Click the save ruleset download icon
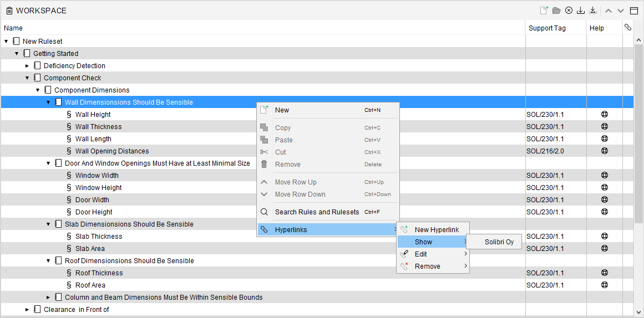644x318 pixels. (581, 11)
